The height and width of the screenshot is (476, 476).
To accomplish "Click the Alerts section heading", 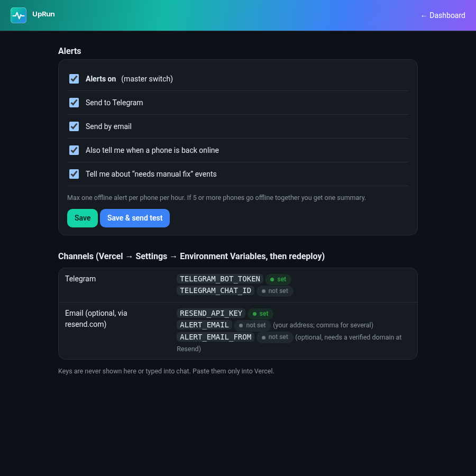I will pyautogui.click(x=69, y=51).
